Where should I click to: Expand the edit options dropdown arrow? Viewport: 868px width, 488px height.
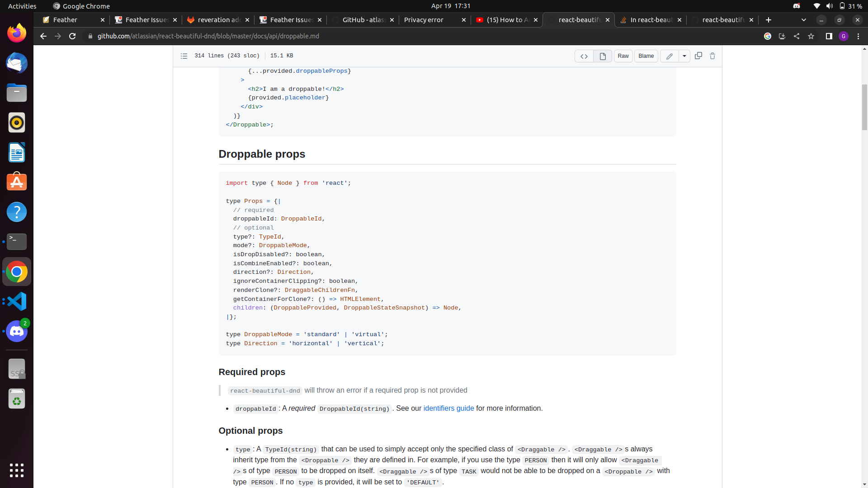pyautogui.click(x=684, y=56)
